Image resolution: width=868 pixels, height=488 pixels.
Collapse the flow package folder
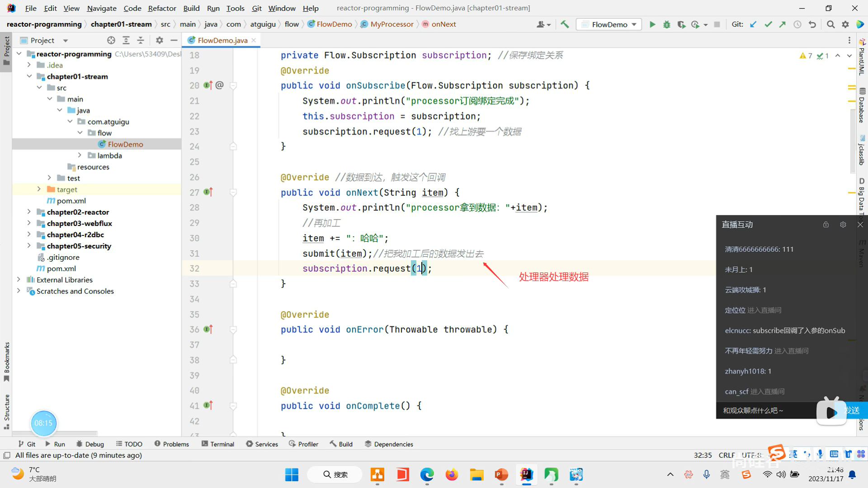(80, 133)
